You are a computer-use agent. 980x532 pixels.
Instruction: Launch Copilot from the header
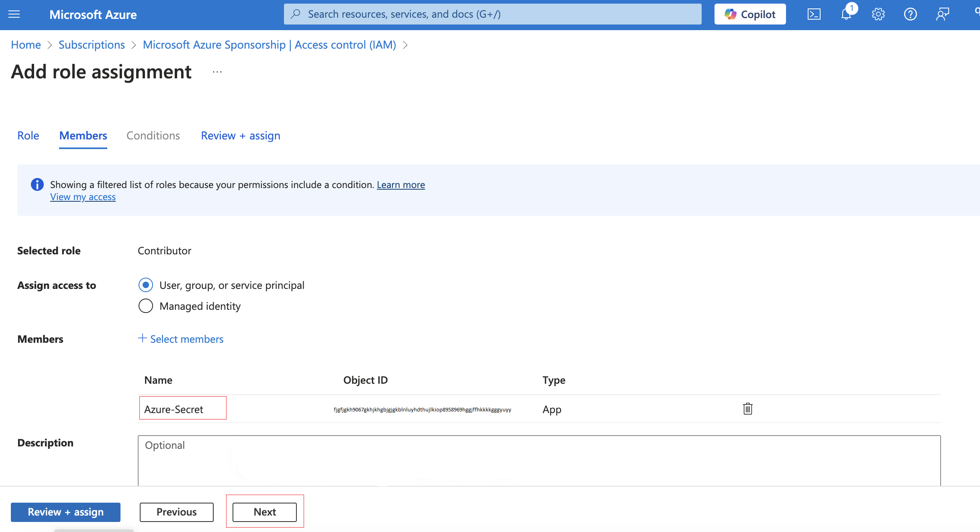tap(750, 14)
